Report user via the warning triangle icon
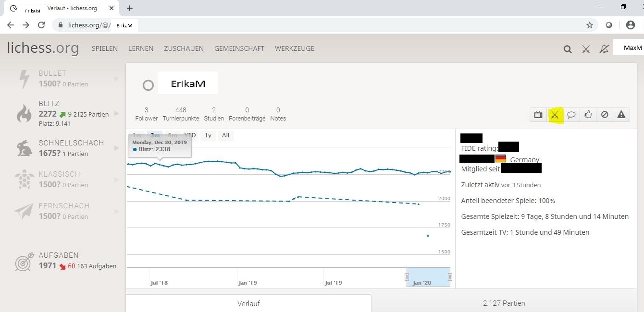 point(621,115)
